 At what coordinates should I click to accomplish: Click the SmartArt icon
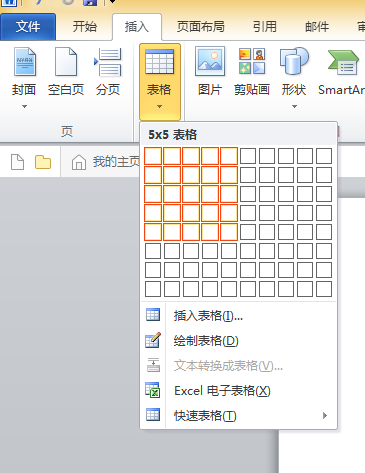[x=343, y=62]
